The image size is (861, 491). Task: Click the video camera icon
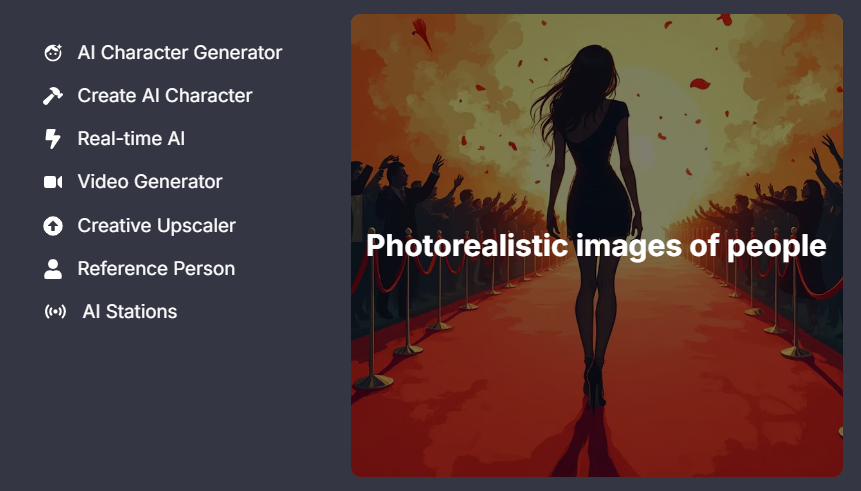53,182
